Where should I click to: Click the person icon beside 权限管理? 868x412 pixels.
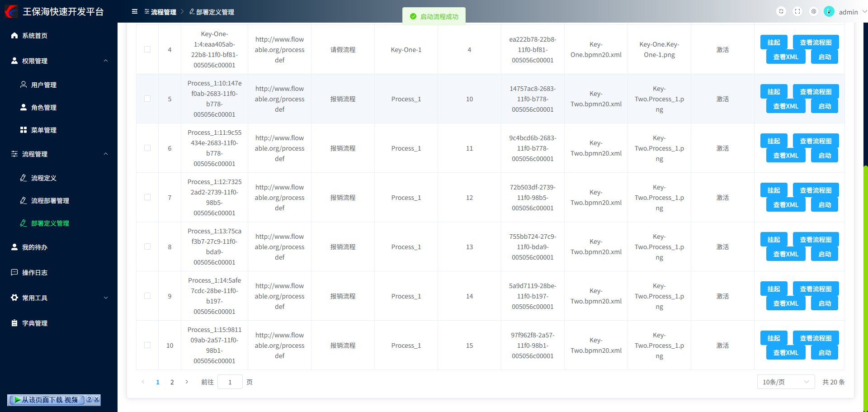[14, 61]
